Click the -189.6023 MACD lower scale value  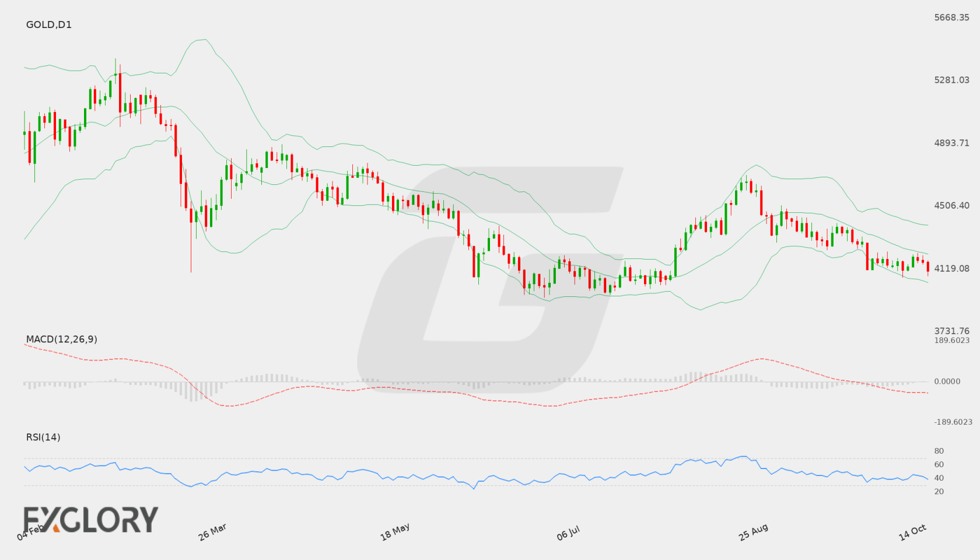point(953,422)
